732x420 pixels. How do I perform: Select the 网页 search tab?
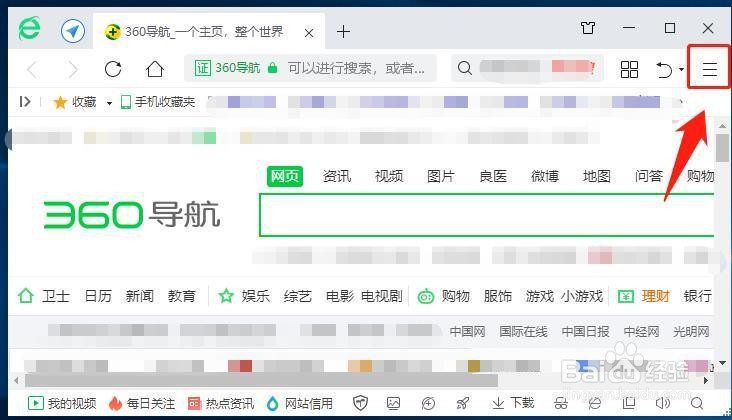point(285,176)
